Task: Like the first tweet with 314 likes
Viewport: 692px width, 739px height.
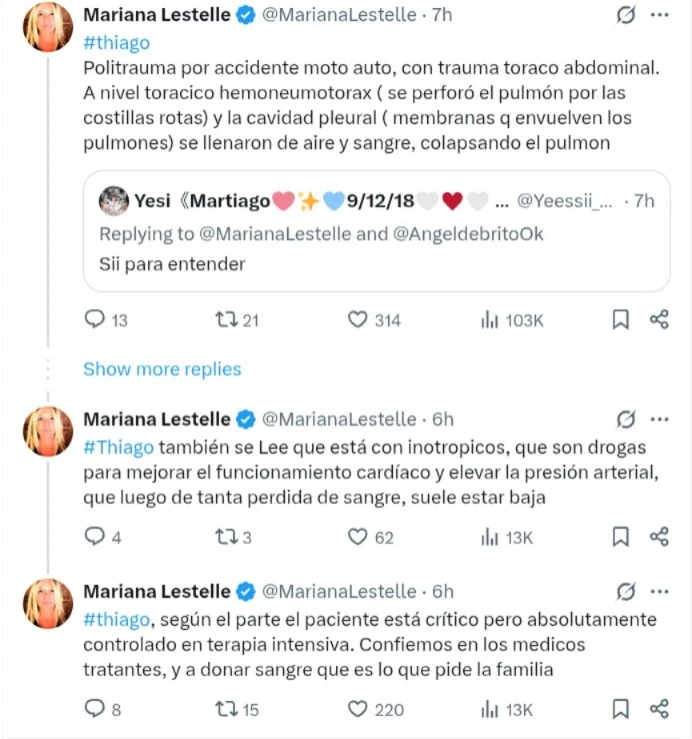Action: [x=358, y=320]
